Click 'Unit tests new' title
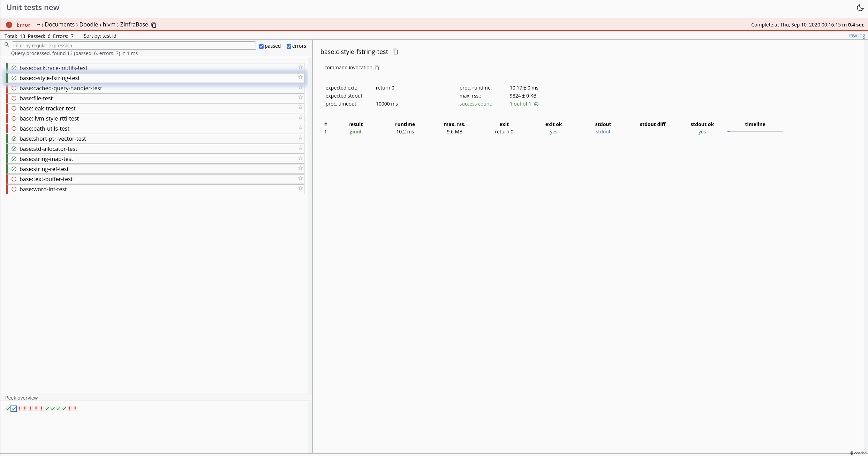868x456 pixels. [x=33, y=7]
